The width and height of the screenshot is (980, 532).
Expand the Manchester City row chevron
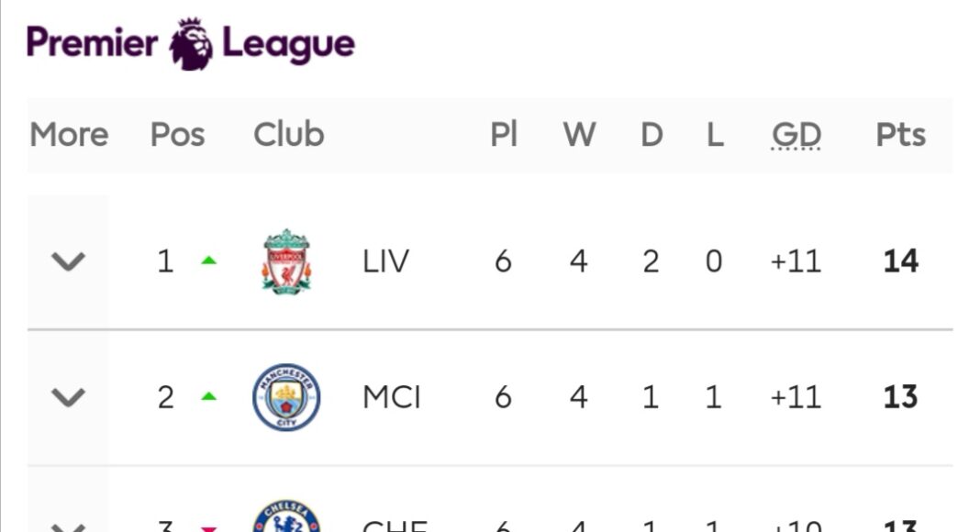point(68,398)
